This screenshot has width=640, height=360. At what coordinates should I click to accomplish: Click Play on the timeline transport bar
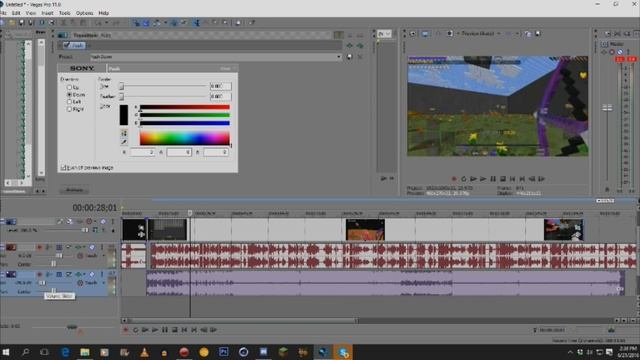[155, 330]
